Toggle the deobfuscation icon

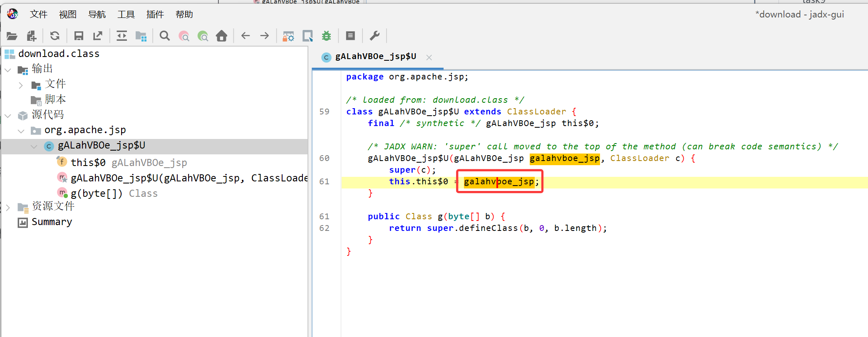pyautogui.click(x=288, y=36)
